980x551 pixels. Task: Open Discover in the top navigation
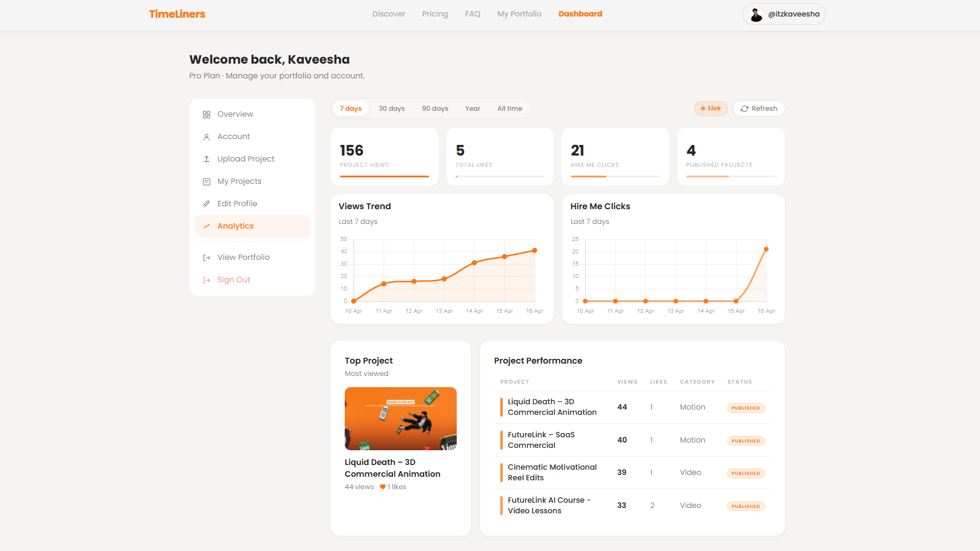[x=388, y=14]
